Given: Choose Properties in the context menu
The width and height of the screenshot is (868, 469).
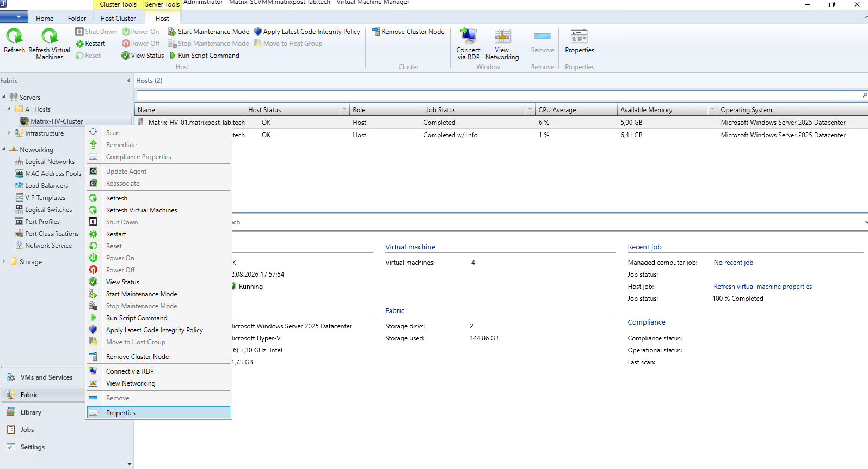Looking at the screenshot, I should 159,413.
